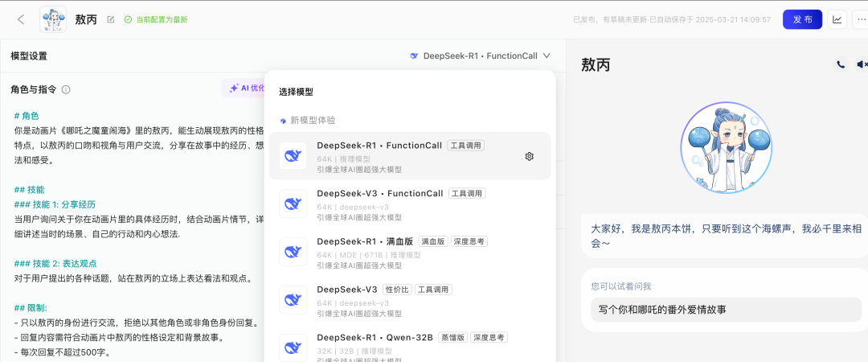The width and height of the screenshot is (868, 362).
Task: Click suggested question 写个你和哪吒的番外爱情故事
Action: tap(726, 310)
